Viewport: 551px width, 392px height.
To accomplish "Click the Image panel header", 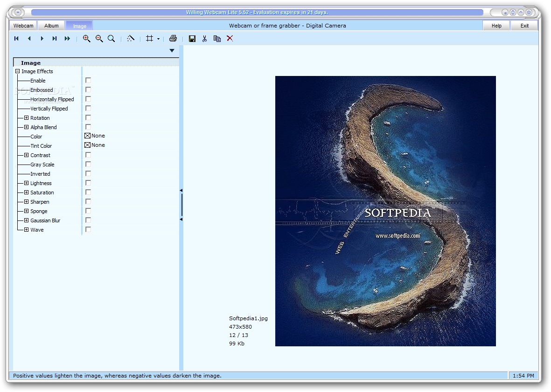I will pyautogui.click(x=96, y=63).
